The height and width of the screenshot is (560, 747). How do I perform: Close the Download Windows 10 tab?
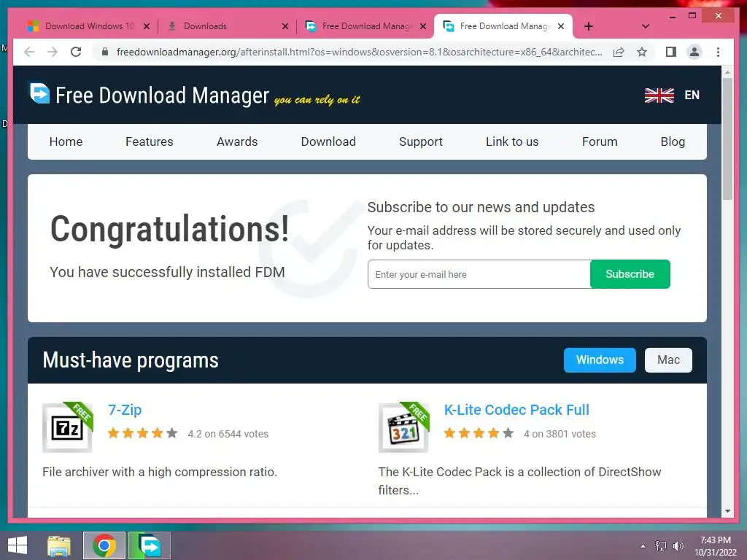[147, 26]
